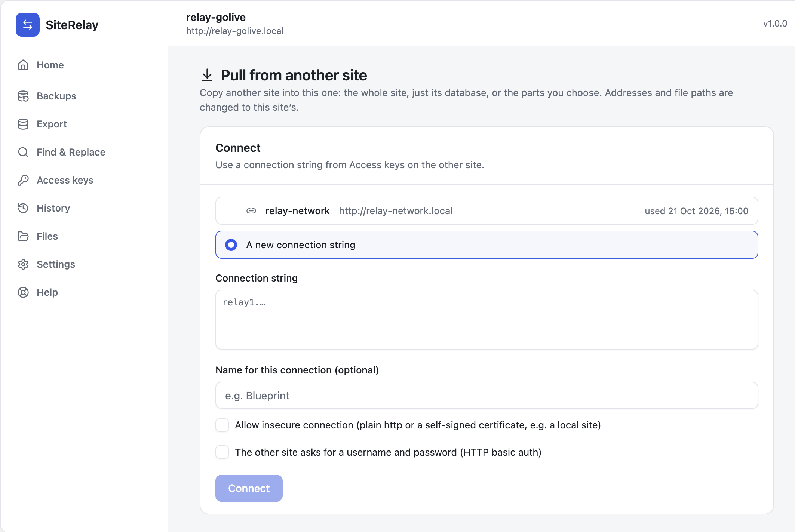Click the Connect button

(x=249, y=488)
